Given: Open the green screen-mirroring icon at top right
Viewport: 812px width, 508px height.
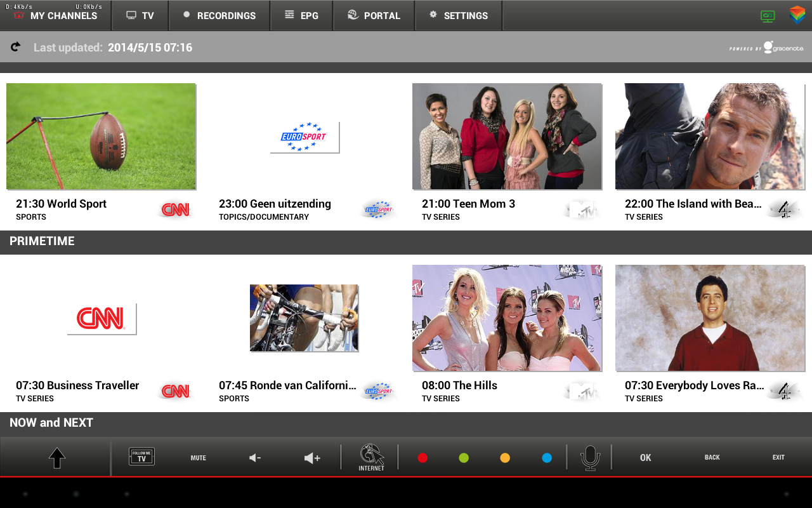Looking at the screenshot, I should [768, 17].
